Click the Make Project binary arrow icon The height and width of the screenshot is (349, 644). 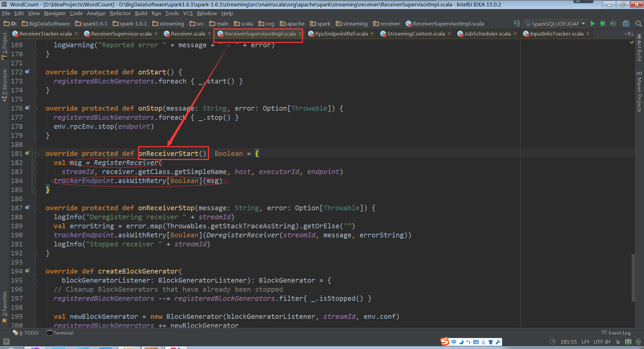[x=517, y=23]
